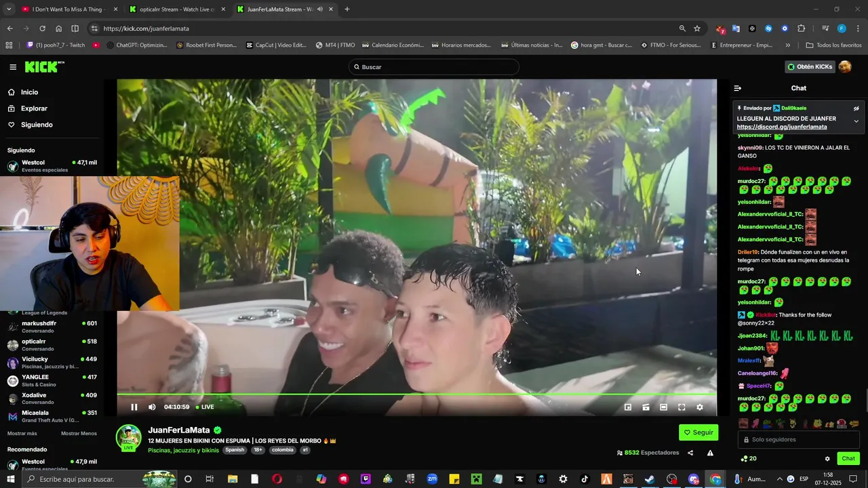Close the opticalrr Stream tab
Image resolution: width=868 pixels, height=488 pixels.
pos(223,9)
